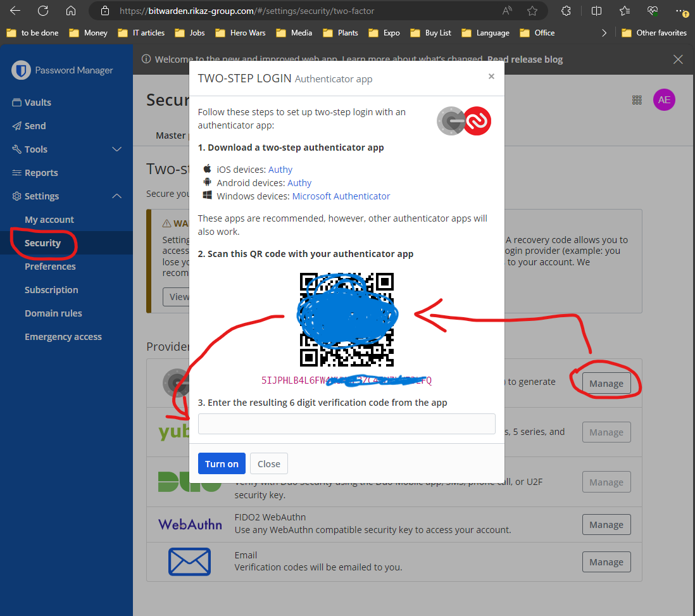Click the Close button in dialog

[x=268, y=464]
